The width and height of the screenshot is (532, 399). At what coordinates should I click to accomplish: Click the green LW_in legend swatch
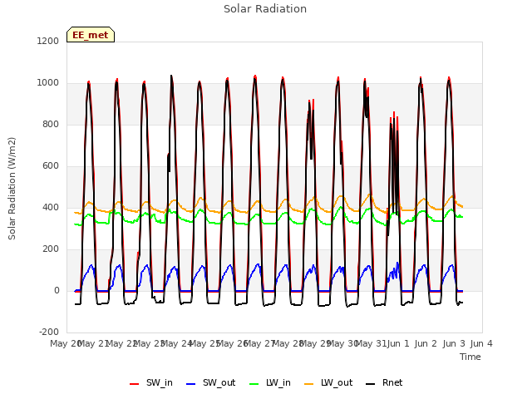(x=254, y=384)
